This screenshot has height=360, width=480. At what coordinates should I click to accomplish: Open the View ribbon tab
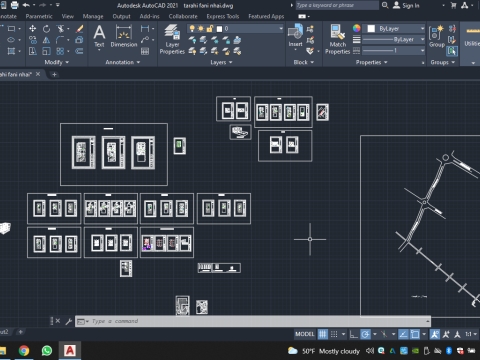(68, 16)
